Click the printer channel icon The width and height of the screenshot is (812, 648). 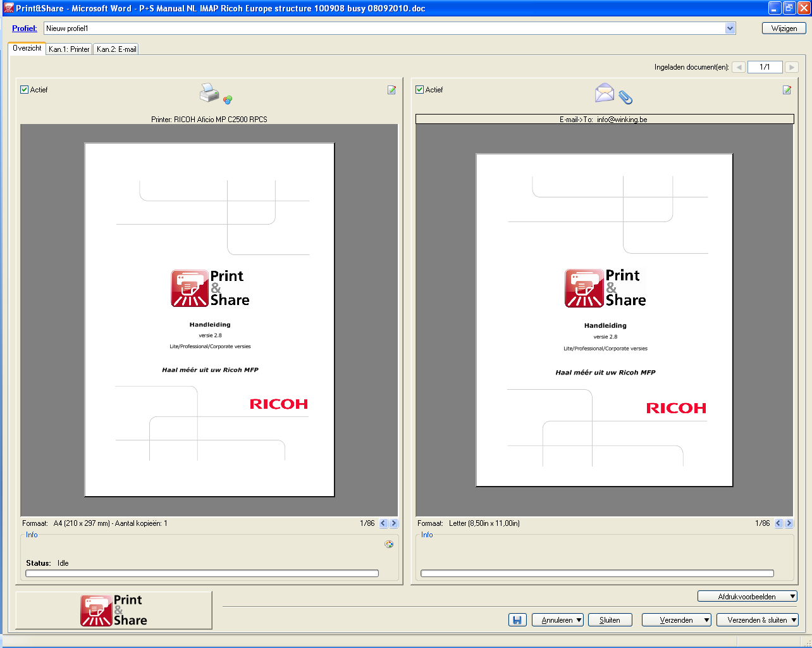pyautogui.click(x=209, y=93)
